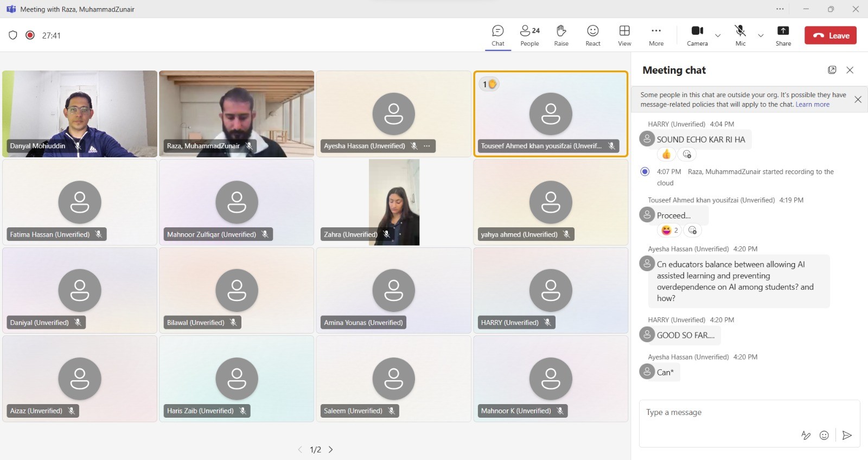The height and width of the screenshot is (460, 868).
Task: Click the raised hand badge on Touseef tile
Action: [x=489, y=84]
